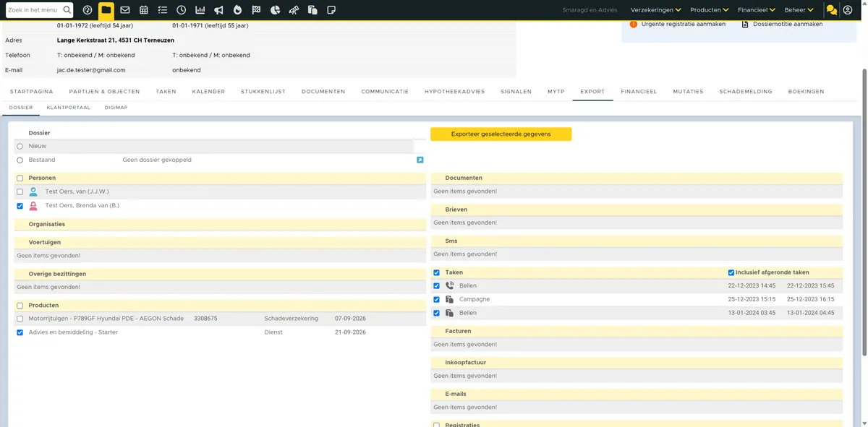Check Test Oers, van (J.J.W.) checkbox

(x=20, y=191)
